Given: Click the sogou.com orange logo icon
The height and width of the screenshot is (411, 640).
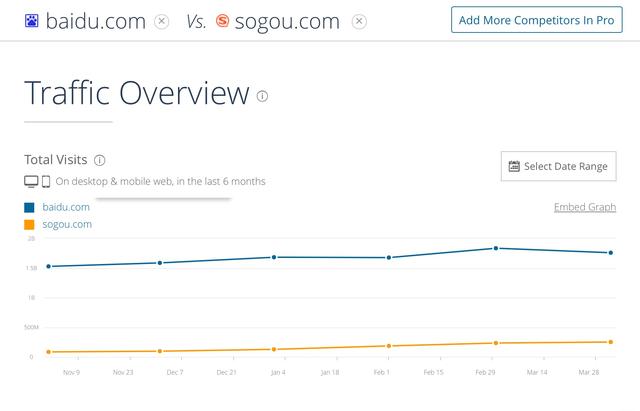Looking at the screenshot, I should [x=223, y=20].
